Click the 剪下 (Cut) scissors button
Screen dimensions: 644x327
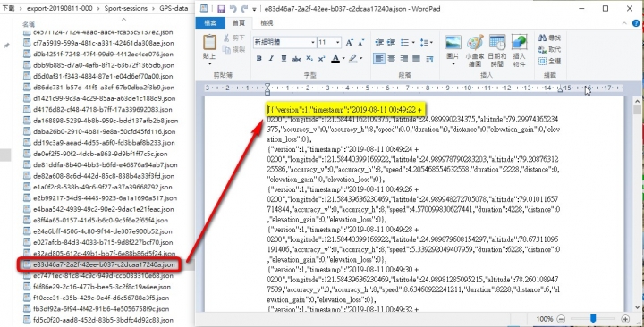234,38
